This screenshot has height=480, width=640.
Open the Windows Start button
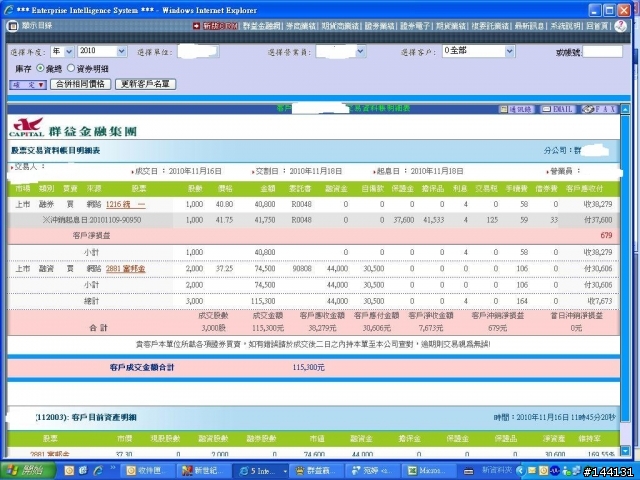pos(28,471)
